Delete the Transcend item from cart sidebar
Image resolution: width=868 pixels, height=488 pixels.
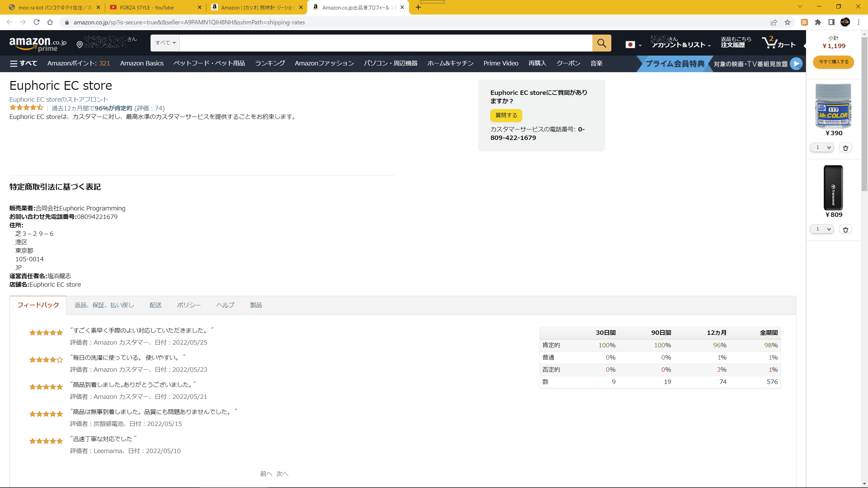pyautogui.click(x=845, y=229)
